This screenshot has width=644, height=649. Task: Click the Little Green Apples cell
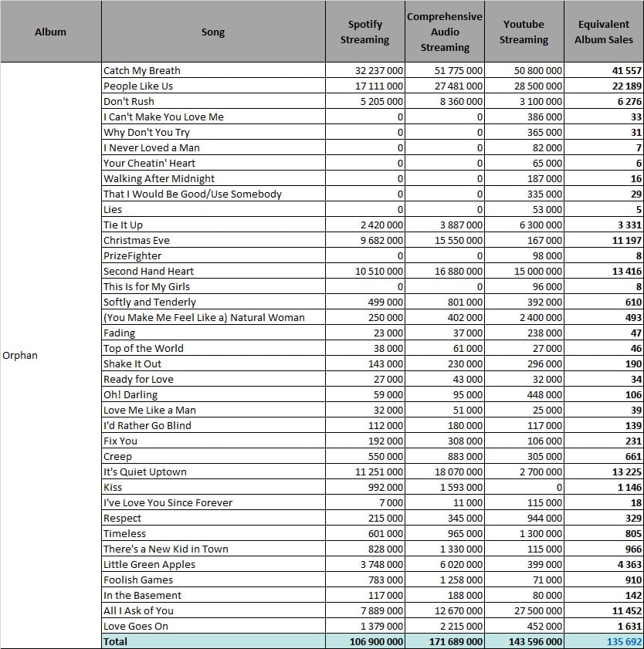[x=213, y=565]
